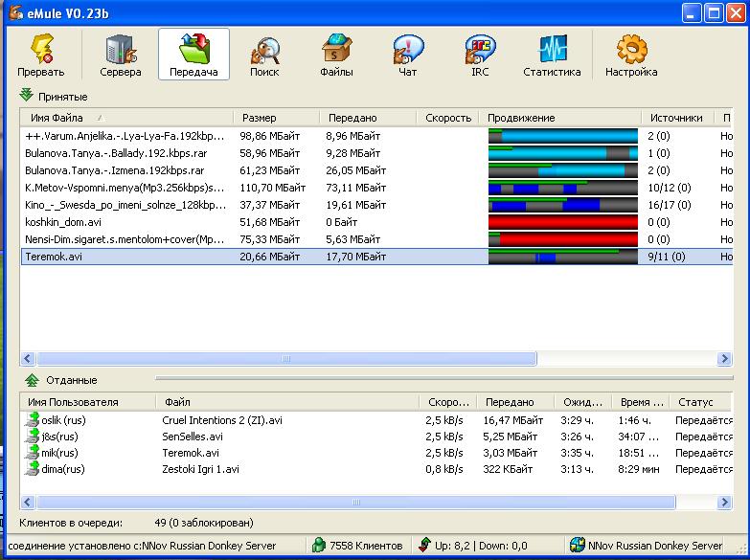This screenshot has height=560, width=750.
Task: Select koshkin_dom.avi file name
Action: pos(63,222)
